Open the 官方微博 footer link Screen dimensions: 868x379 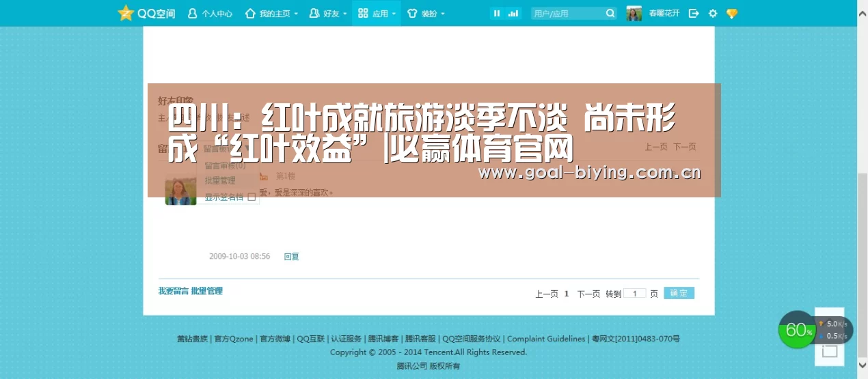pos(275,339)
